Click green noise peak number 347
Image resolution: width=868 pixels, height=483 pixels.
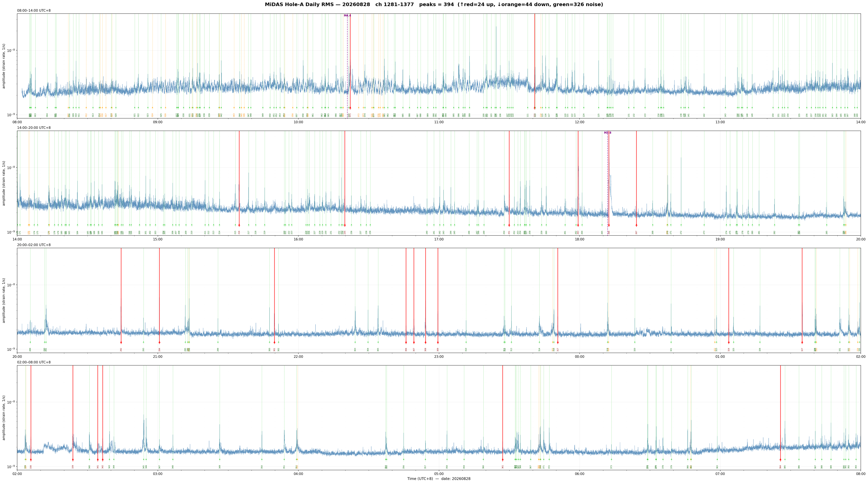[159, 467]
